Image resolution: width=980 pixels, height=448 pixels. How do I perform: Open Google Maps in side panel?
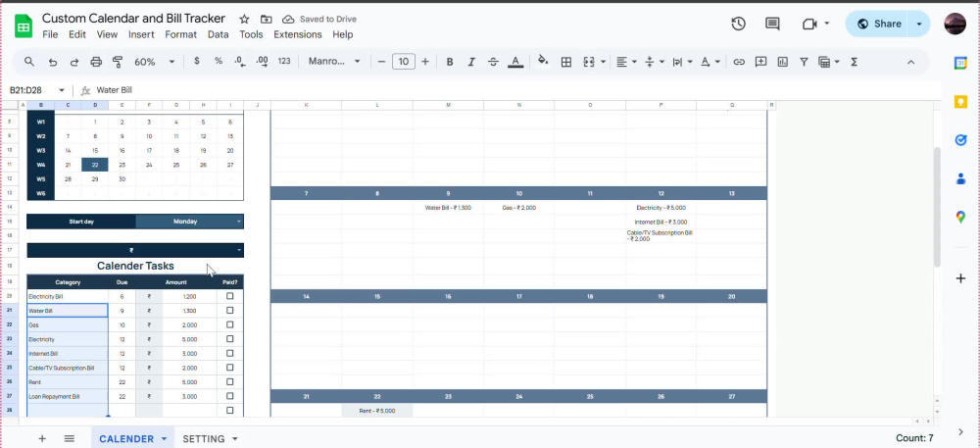click(x=960, y=217)
